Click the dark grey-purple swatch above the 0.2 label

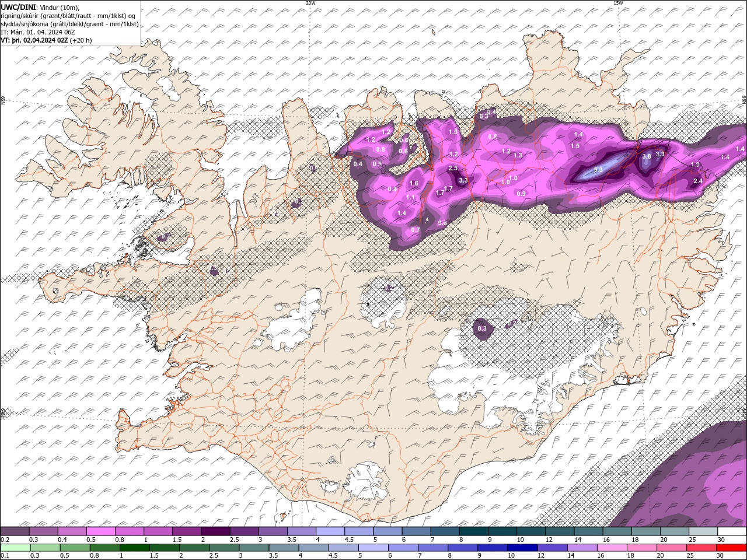coord(15,531)
